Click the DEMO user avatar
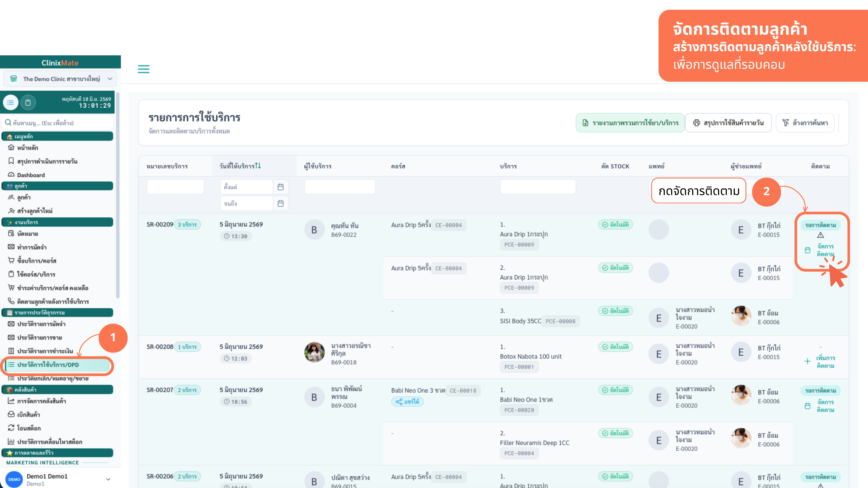 pyautogui.click(x=14, y=479)
